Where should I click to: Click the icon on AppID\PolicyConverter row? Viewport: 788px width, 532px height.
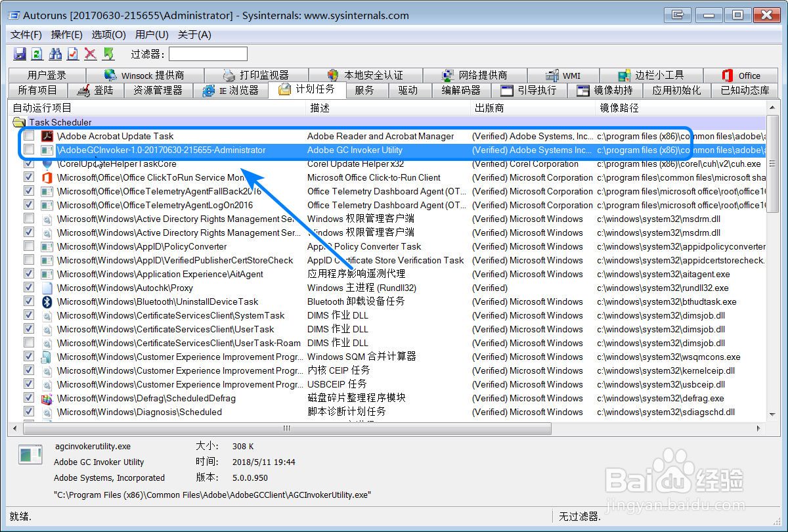47,246
